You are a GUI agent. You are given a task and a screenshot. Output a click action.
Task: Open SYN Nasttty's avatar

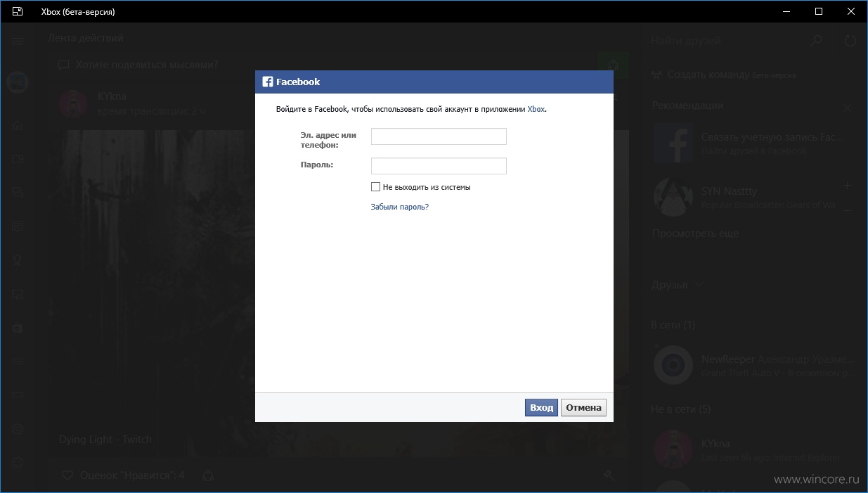(x=673, y=197)
